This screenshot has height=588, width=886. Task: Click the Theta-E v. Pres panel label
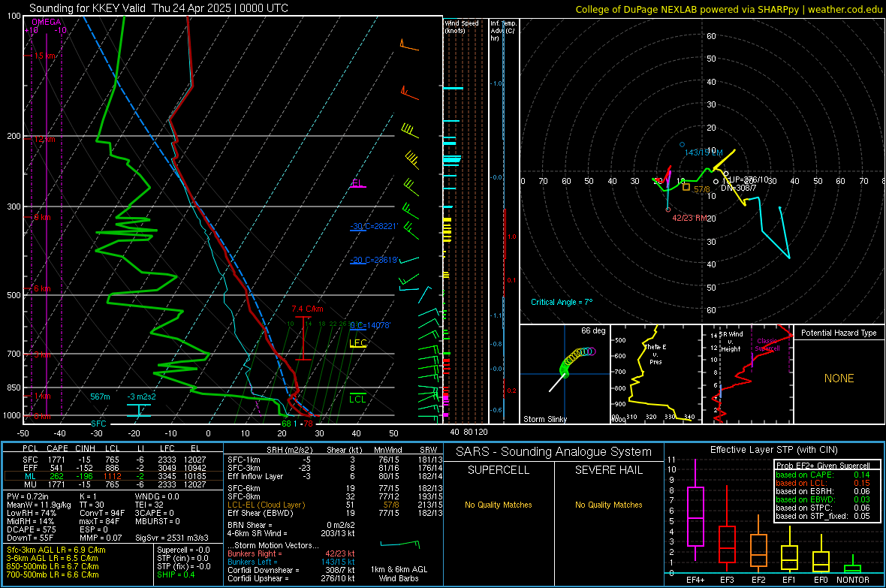click(655, 354)
